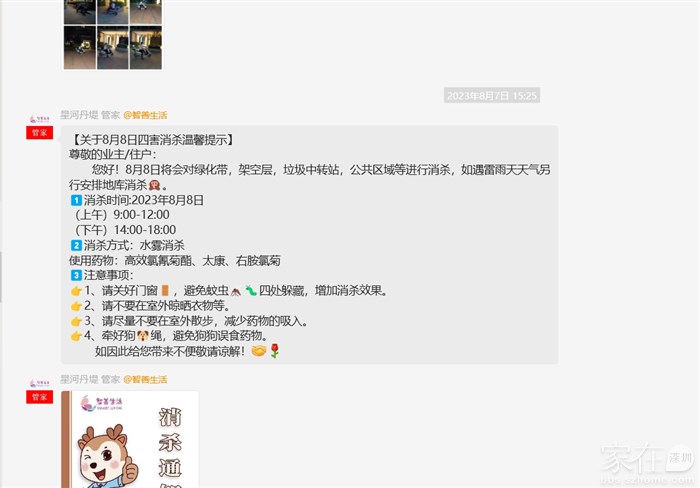This screenshot has height=488, width=700.
Task: Open the top-right photo thumbnail in grid
Action: (x=146, y=12)
